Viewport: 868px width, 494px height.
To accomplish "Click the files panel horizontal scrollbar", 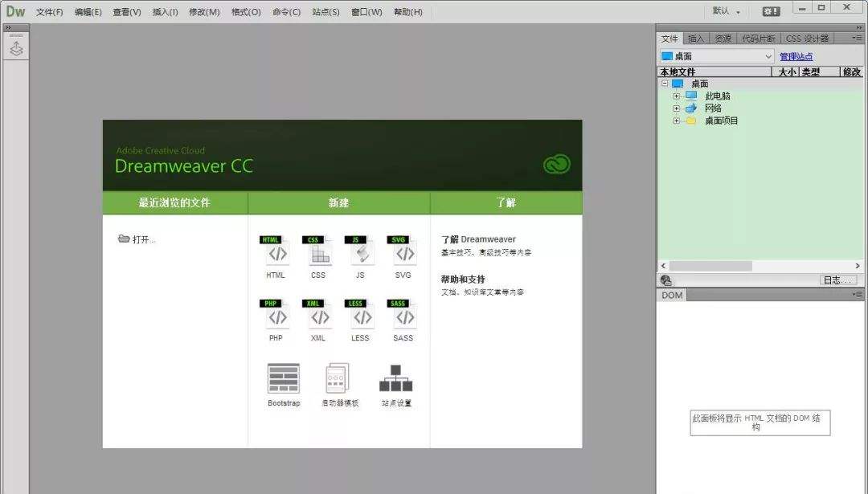I will coord(760,266).
